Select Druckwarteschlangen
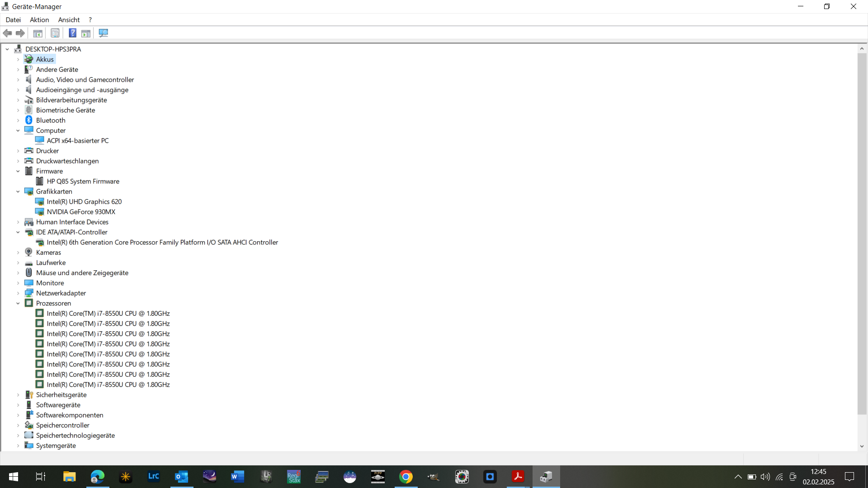This screenshot has width=868, height=488. [67, 161]
